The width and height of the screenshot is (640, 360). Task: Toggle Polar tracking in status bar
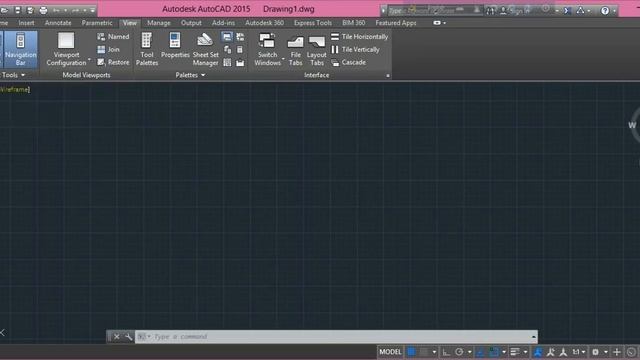pos(459,352)
